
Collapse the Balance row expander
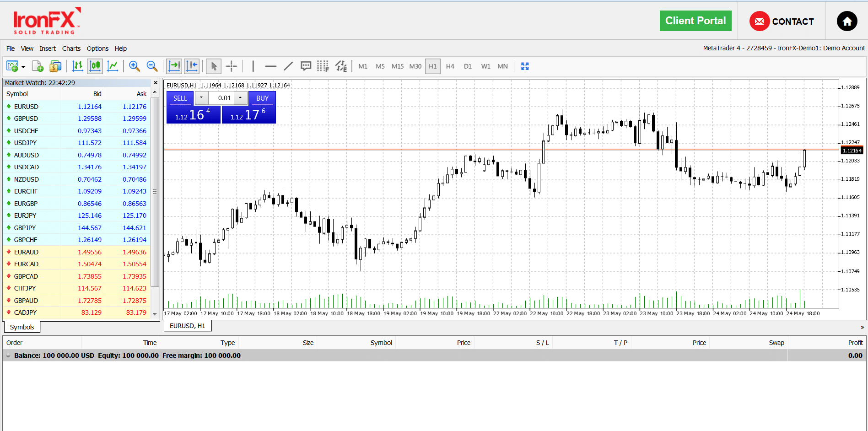click(x=8, y=356)
